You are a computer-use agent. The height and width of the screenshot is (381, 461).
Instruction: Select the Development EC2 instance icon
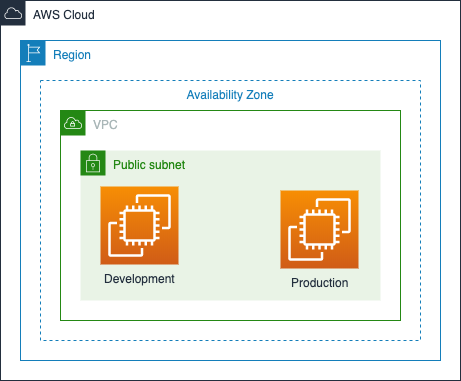click(140, 226)
